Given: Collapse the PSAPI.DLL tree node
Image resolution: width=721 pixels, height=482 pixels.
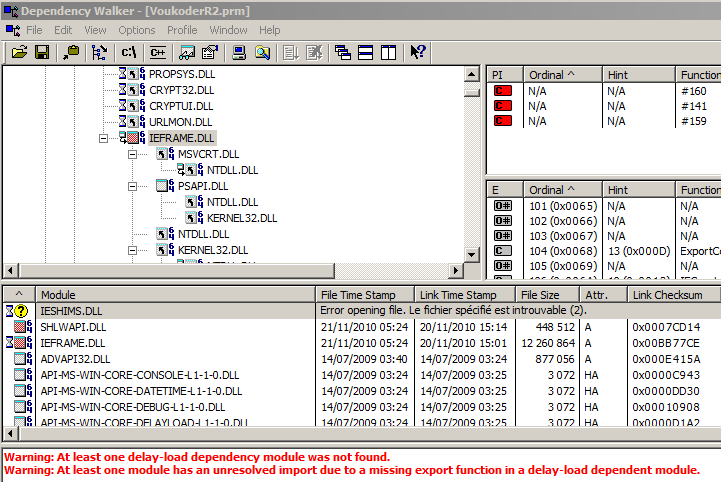Looking at the screenshot, I should [133, 186].
